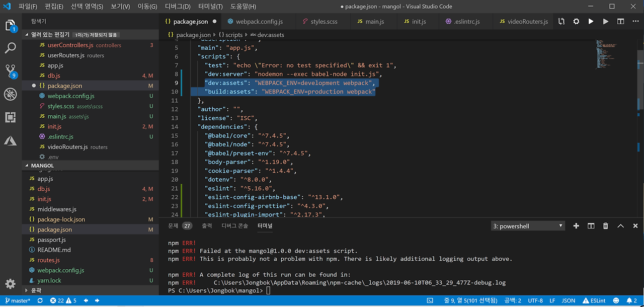Add a new terminal with plus icon
The image size is (644, 307).
click(x=577, y=226)
